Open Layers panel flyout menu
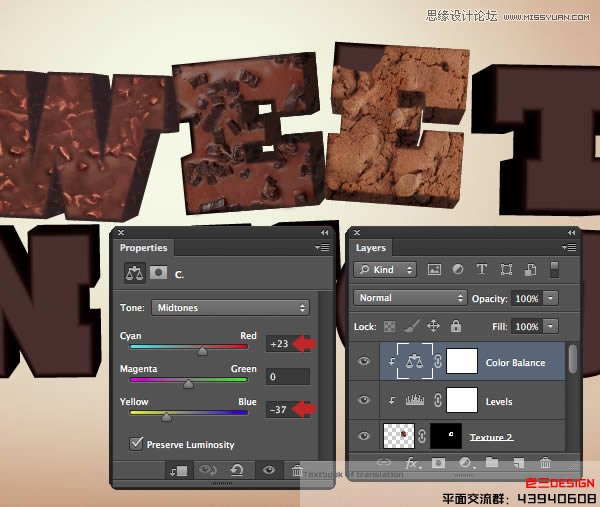This screenshot has width=600, height=507. pos(569,248)
